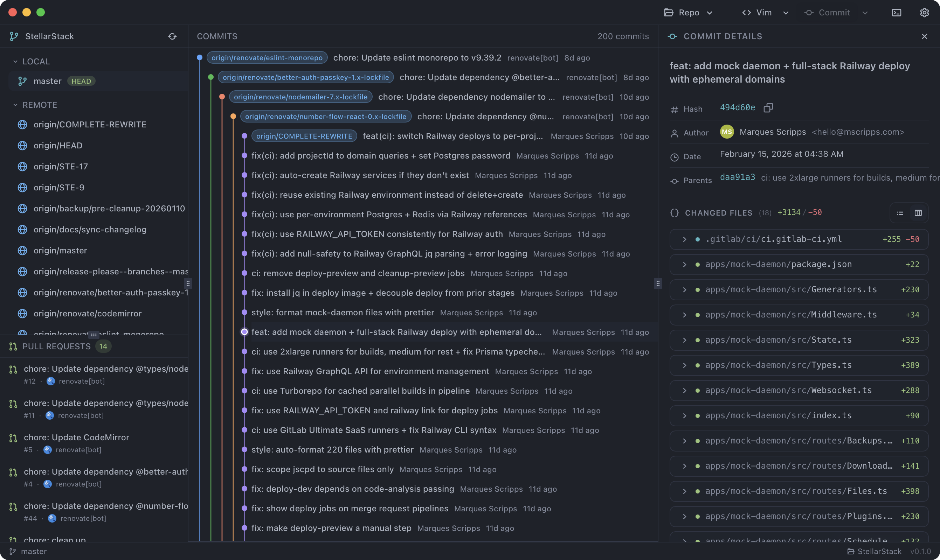Collapse the LOCAL branches section

pos(15,62)
